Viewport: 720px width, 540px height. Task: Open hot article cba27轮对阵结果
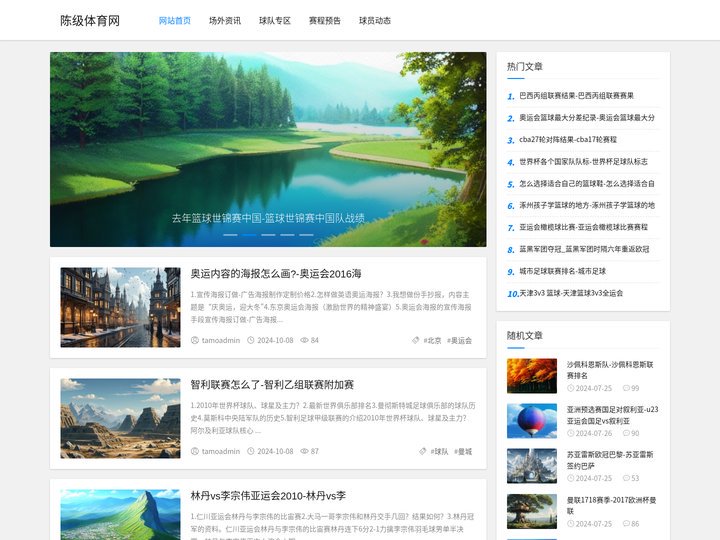tap(568, 140)
